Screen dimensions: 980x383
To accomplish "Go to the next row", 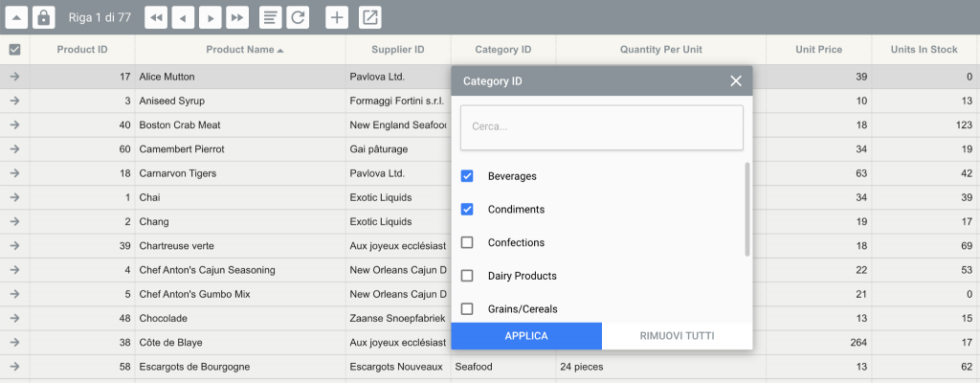I will 210,17.
